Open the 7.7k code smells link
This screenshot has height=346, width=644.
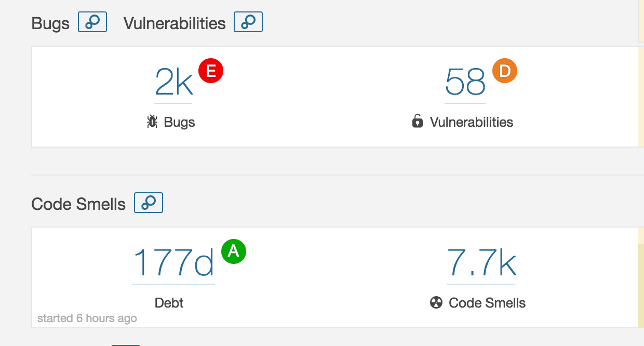(481, 264)
